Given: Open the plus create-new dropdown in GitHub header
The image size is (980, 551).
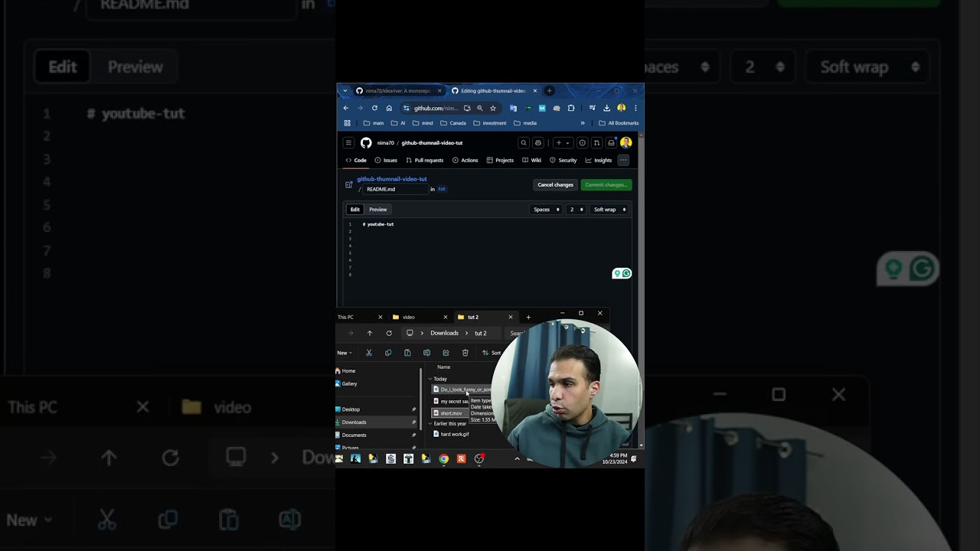Looking at the screenshot, I should 562,142.
